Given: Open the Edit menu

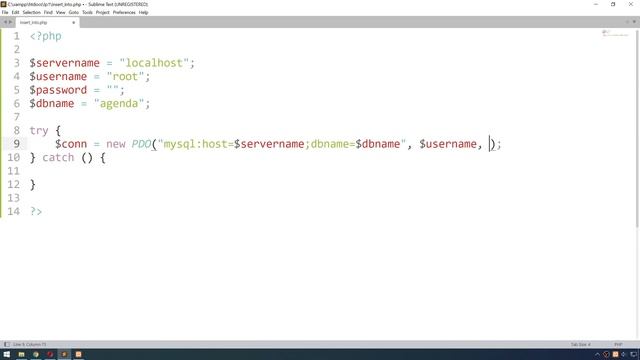Looking at the screenshot, I should [x=16, y=13].
